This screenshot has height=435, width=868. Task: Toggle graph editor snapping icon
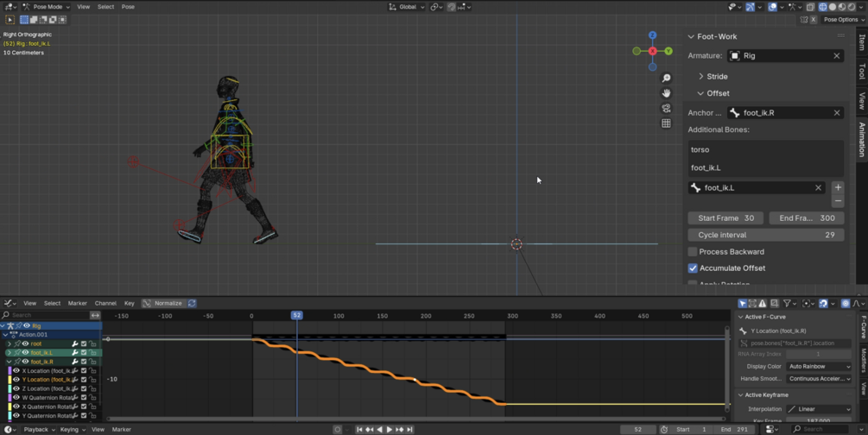pyautogui.click(x=823, y=303)
